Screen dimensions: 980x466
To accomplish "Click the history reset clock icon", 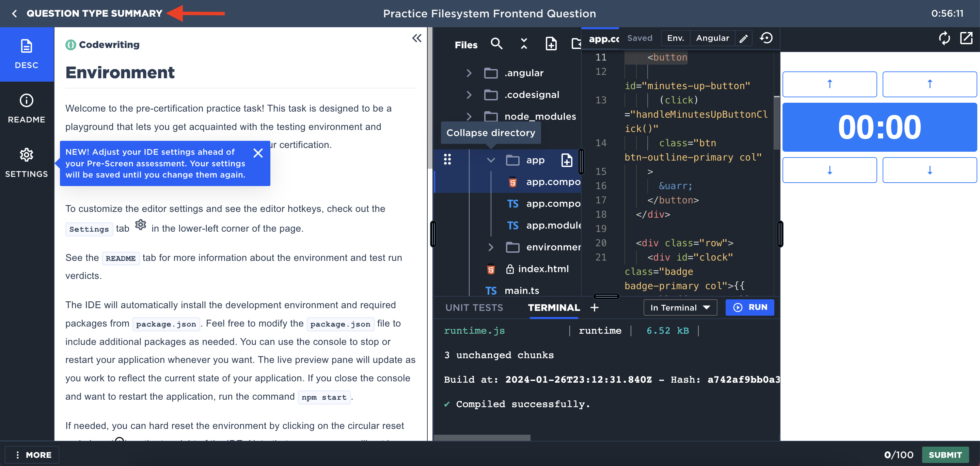I will click(x=766, y=38).
